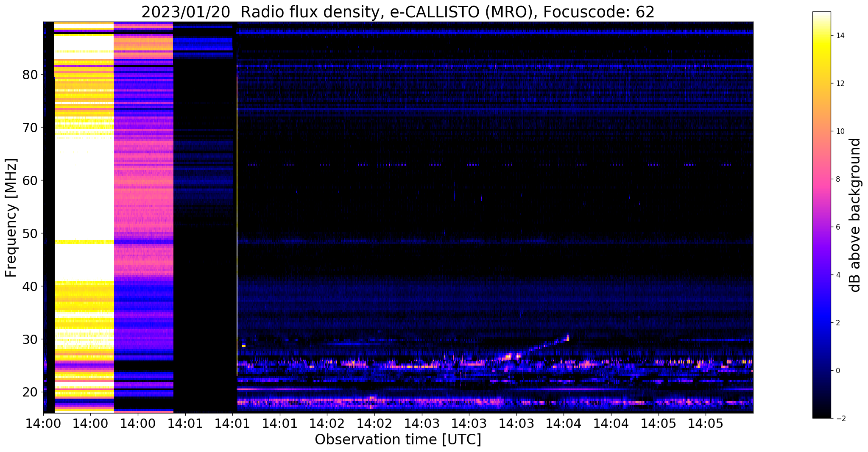This screenshot has height=452, width=868.
Task: Click the 50 tick on frequency axis
Action: point(31,233)
